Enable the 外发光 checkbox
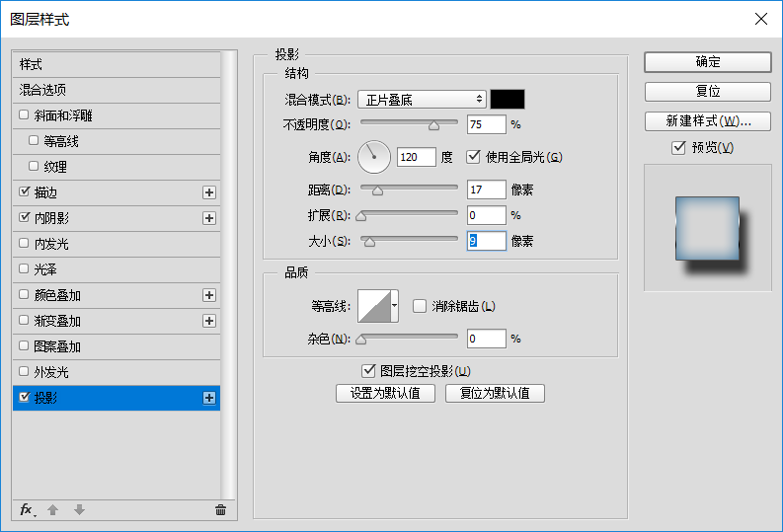 pos(24,371)
